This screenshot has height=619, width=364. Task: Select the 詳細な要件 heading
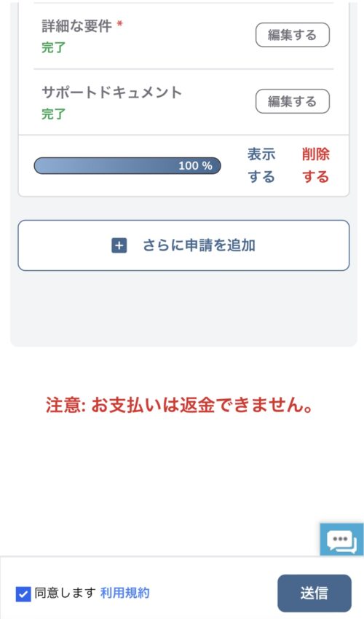[77, 26]
